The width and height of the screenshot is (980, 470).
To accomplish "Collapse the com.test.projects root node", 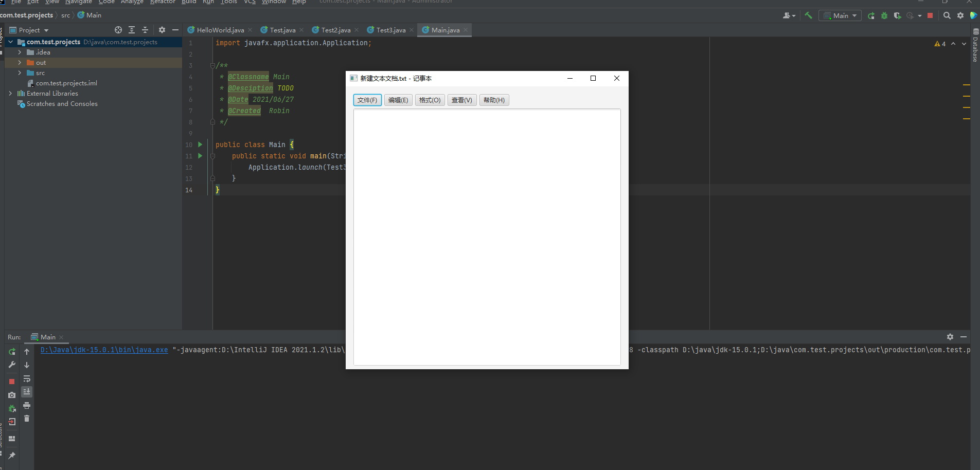I will click(11, 42).
